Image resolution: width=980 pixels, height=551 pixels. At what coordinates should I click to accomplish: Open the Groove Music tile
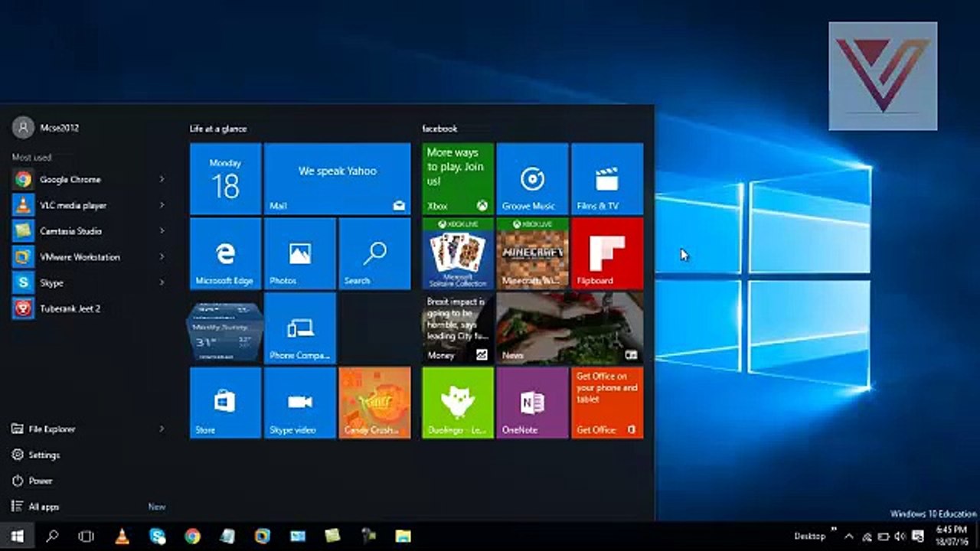tap(532, 179)
